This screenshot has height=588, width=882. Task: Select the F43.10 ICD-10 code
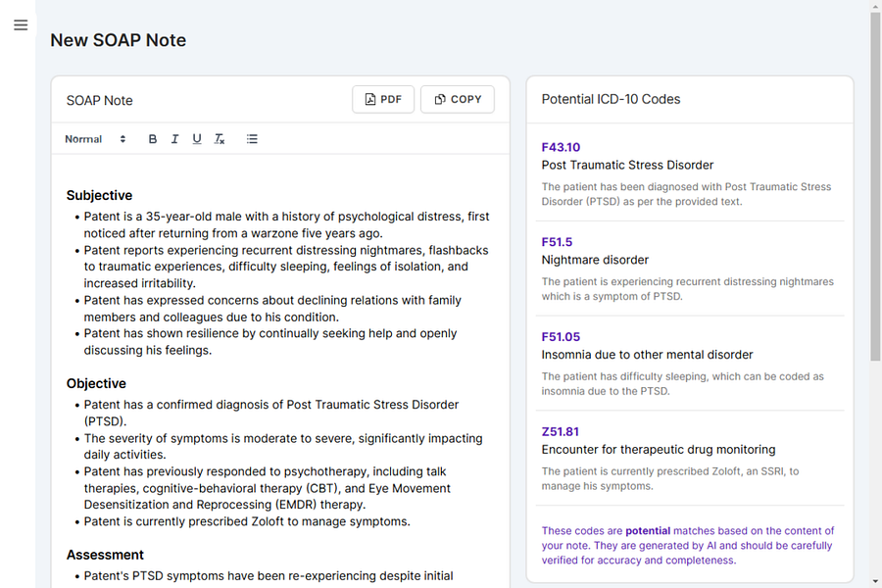[x=561, y=147]
